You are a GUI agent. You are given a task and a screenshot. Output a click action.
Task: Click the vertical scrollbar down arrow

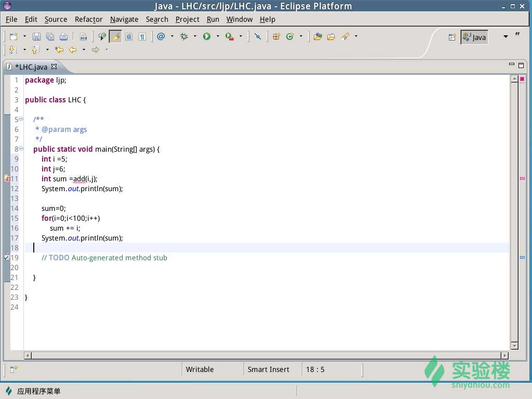point(514,345)
